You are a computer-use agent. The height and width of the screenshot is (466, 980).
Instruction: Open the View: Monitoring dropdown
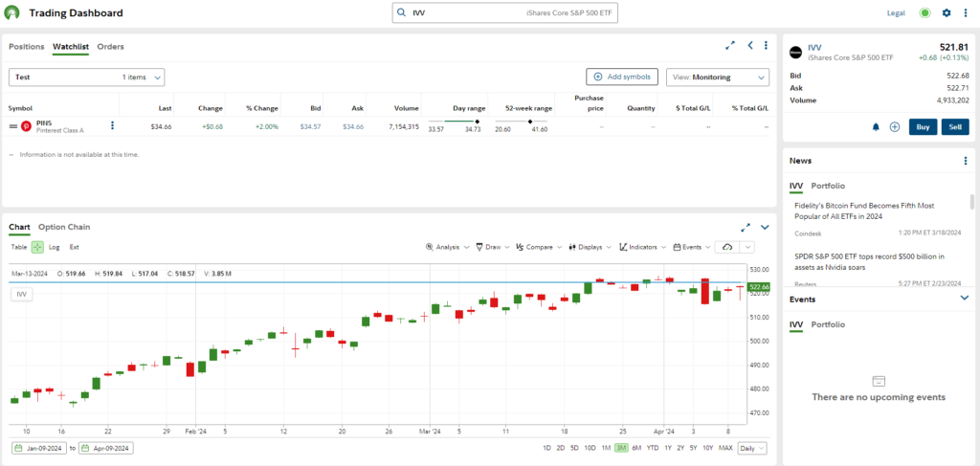719,77
